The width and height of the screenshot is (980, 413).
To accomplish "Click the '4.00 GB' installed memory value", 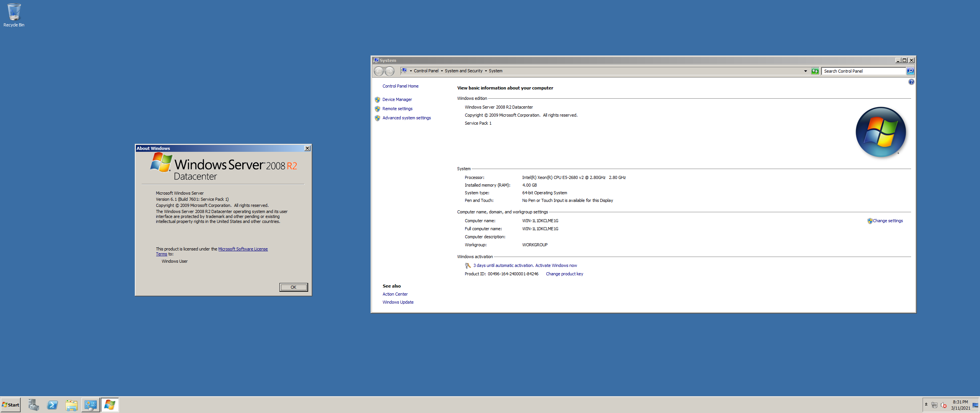I will (529, 185).
